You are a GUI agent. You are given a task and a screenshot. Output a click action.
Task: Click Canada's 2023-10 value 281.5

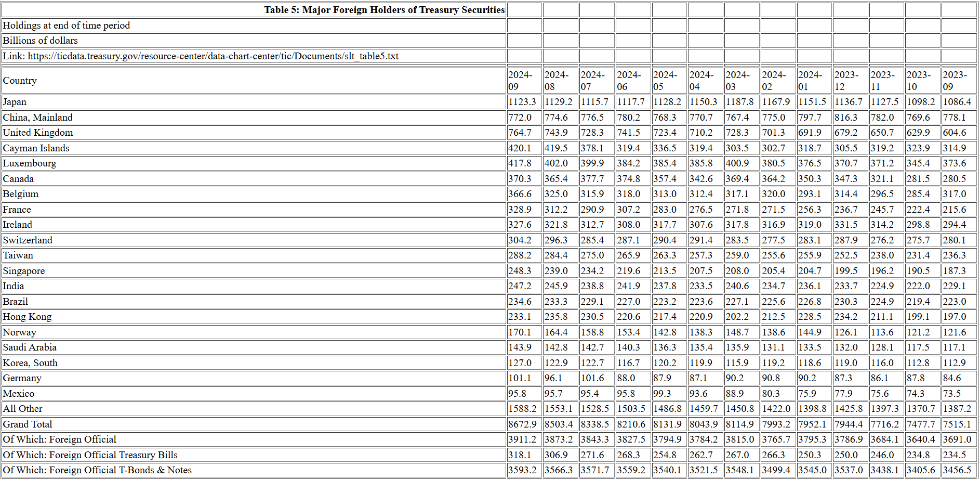(918, 179)
